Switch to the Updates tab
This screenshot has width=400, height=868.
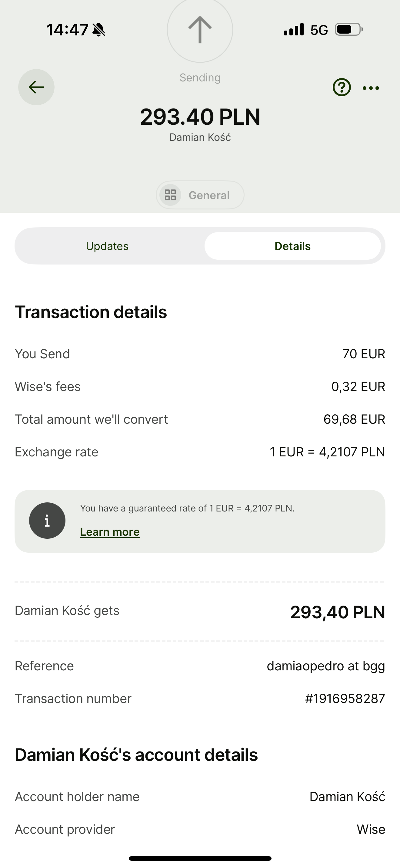click(x=107, y=246)
